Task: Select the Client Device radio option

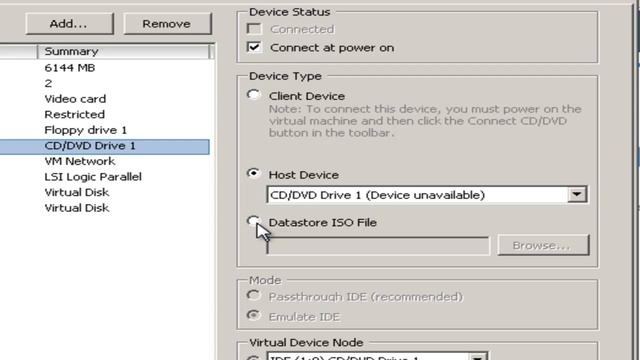Action: coord(253,95)
